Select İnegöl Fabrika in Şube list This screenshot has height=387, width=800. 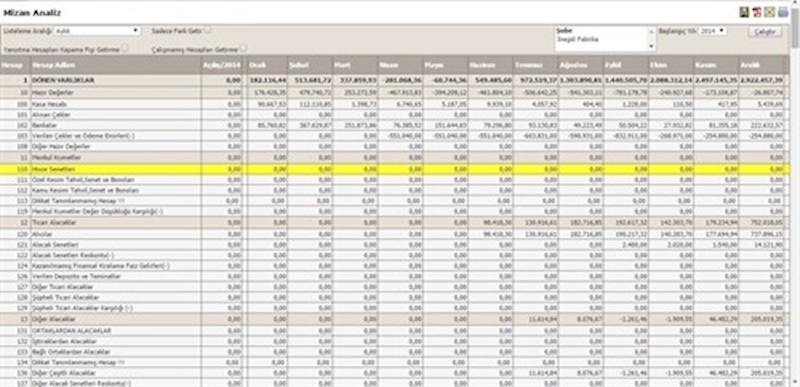click(x=578, y=39)
